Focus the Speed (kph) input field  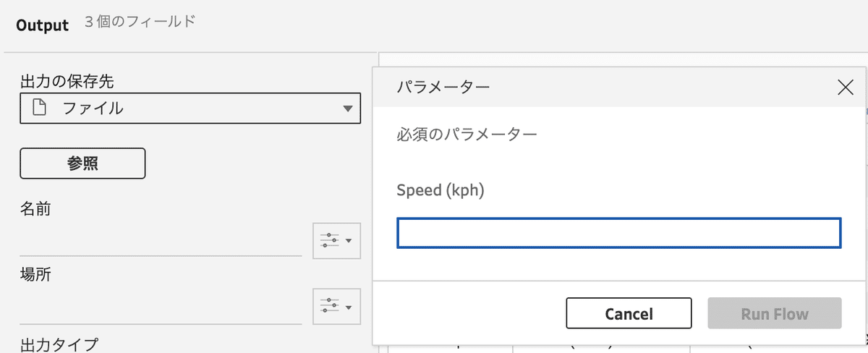(x=619, y=233)
